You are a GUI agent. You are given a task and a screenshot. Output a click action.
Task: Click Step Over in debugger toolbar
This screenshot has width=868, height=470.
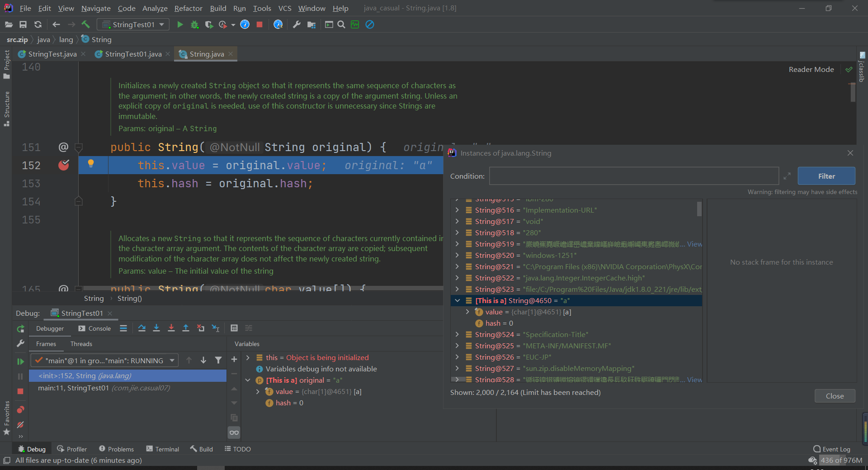click(x=142, y=328)
